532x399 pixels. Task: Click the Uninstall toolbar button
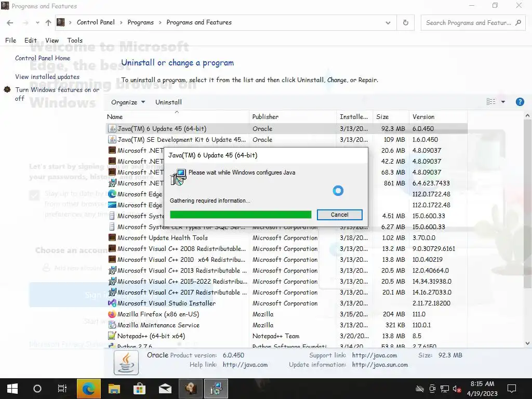[169, 102]
